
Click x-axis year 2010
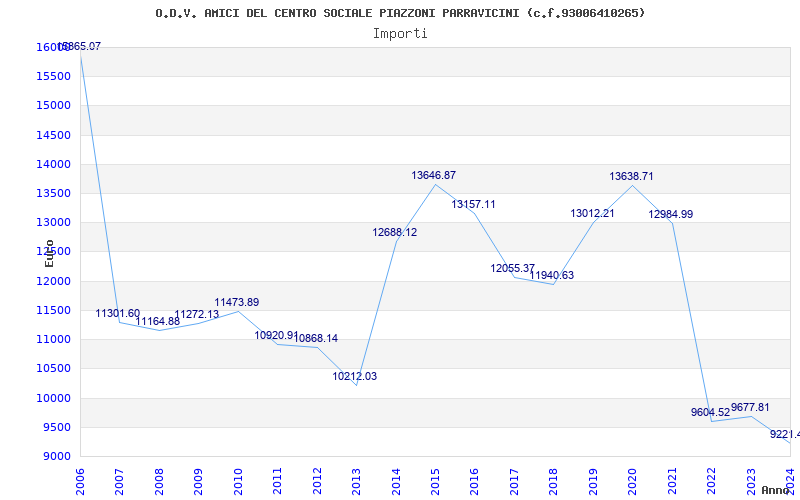click(x=238, y=481)
